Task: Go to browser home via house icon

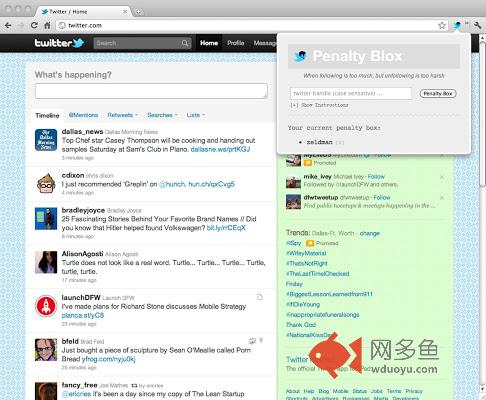Action: coord(47,25)
